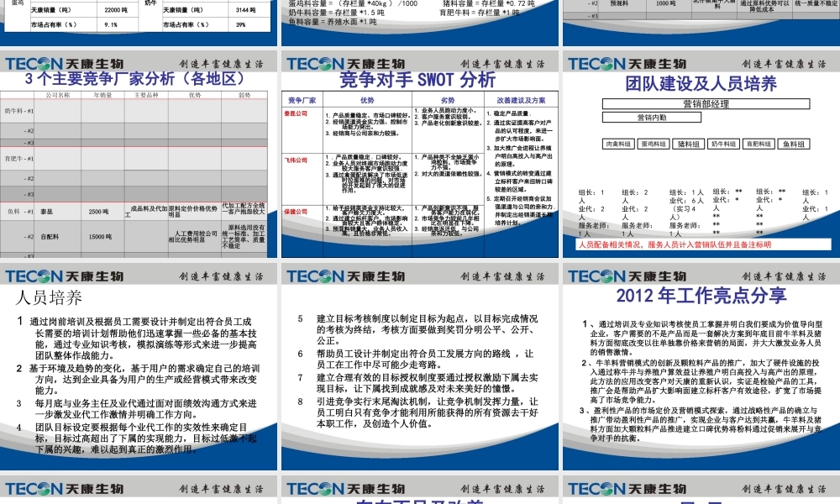The image size is (840, 504).
Task: Select item 2 '牛羊料营销模式的创新' paragraph
Action: tap(701, 381)
